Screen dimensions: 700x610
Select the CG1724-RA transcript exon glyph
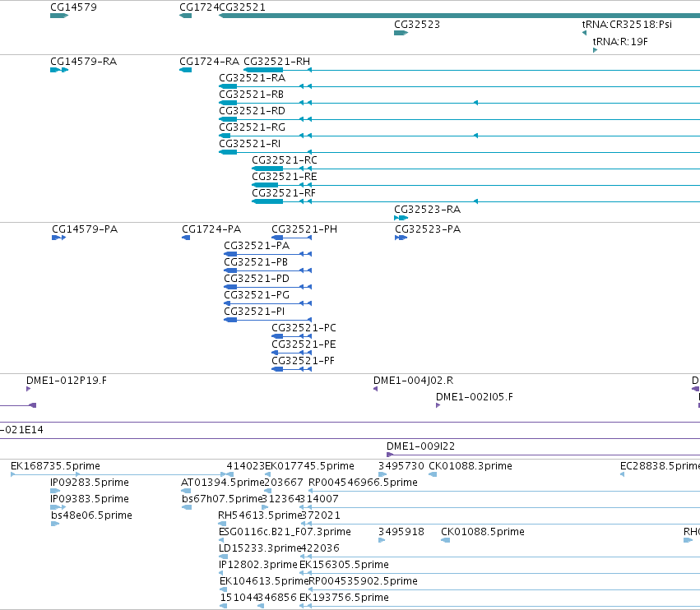[x=185, y=70]
